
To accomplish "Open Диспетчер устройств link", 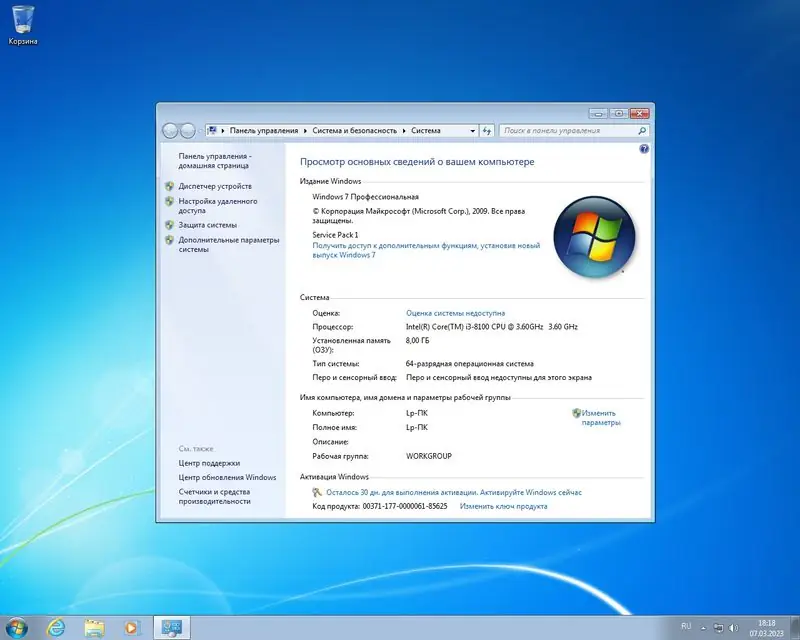I will (x=215, y=186).
